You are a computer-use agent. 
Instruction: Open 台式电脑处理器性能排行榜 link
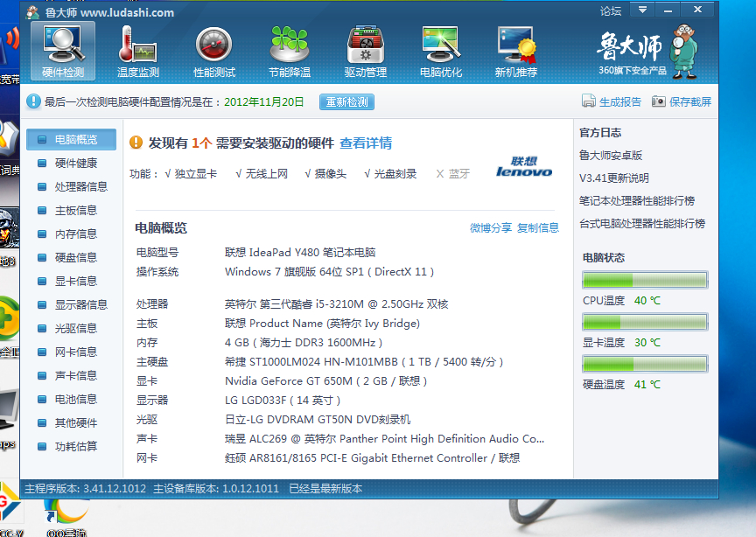point(642,223)
